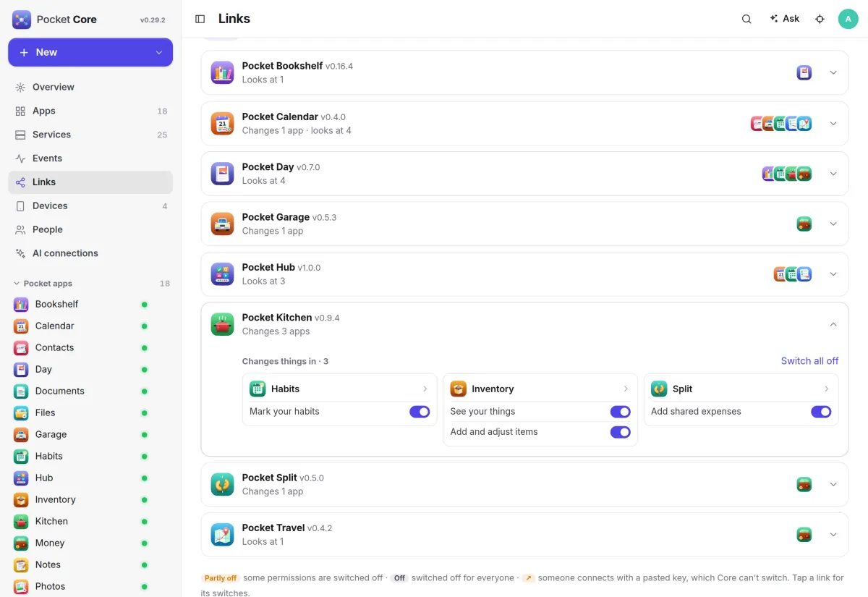
Task: Expand the Pocket Calendar row chevron
Action: tap(833, 123)
